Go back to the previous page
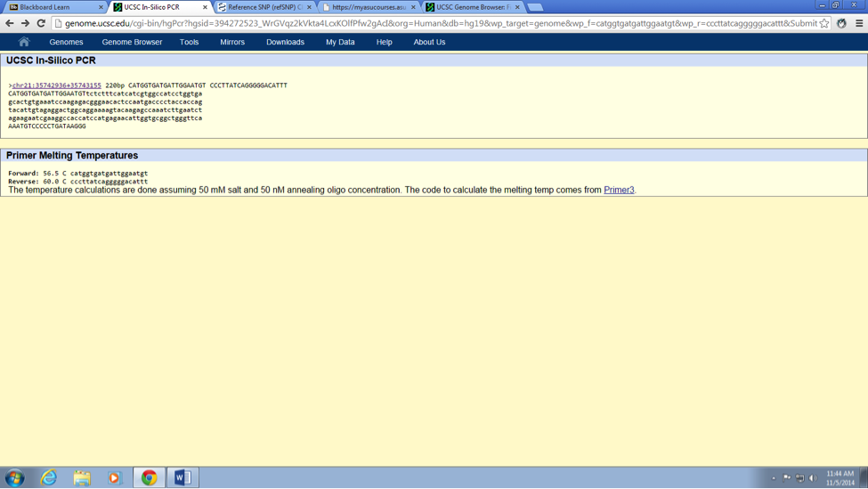The height and width of the screenshot is (489, 868). click(x=10, y=23)
